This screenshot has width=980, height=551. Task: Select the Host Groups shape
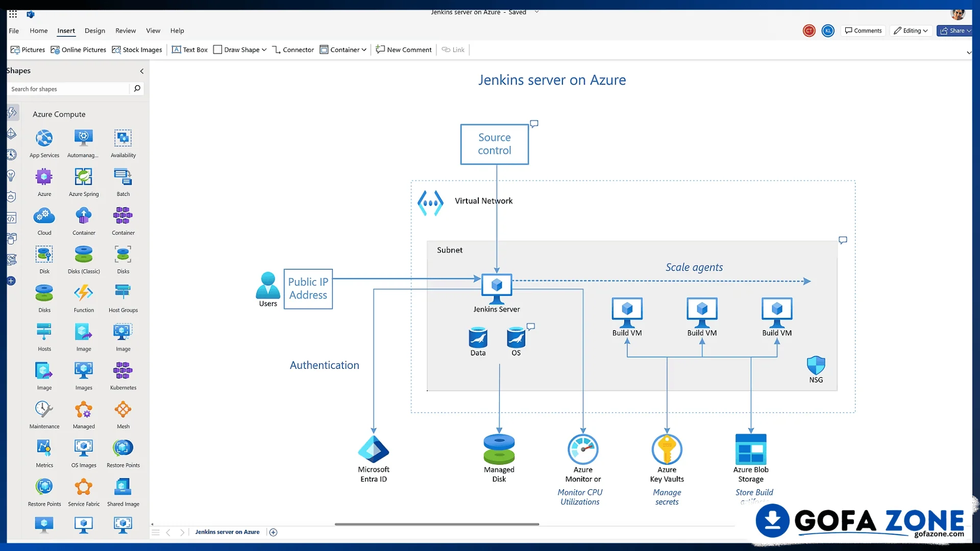(123, 298)
